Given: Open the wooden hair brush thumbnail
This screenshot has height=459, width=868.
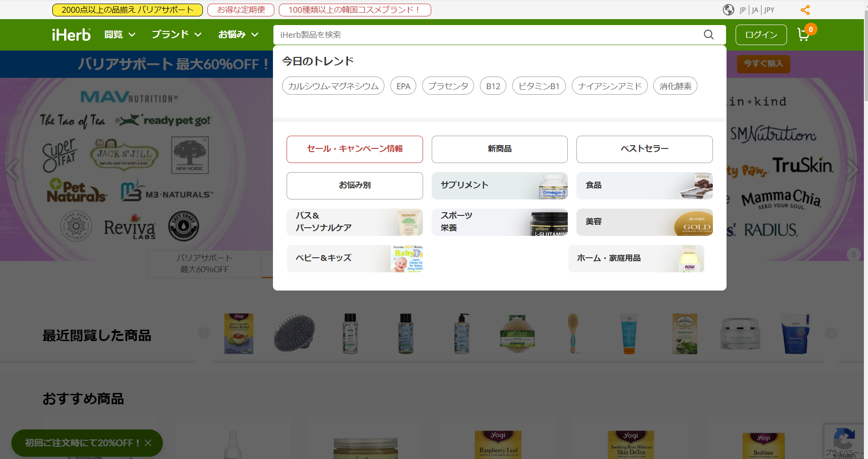Looking at the screenshot, I should pos(574,333).
